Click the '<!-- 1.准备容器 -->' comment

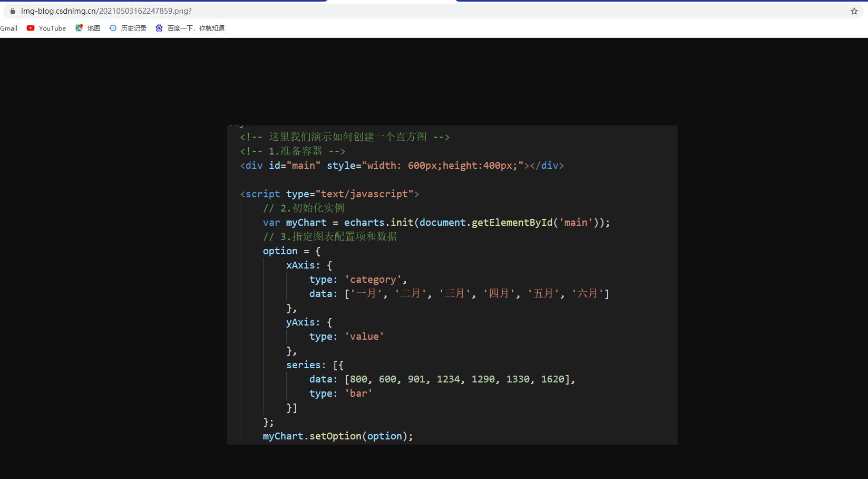pyautogui.click(x=292, y=151)
